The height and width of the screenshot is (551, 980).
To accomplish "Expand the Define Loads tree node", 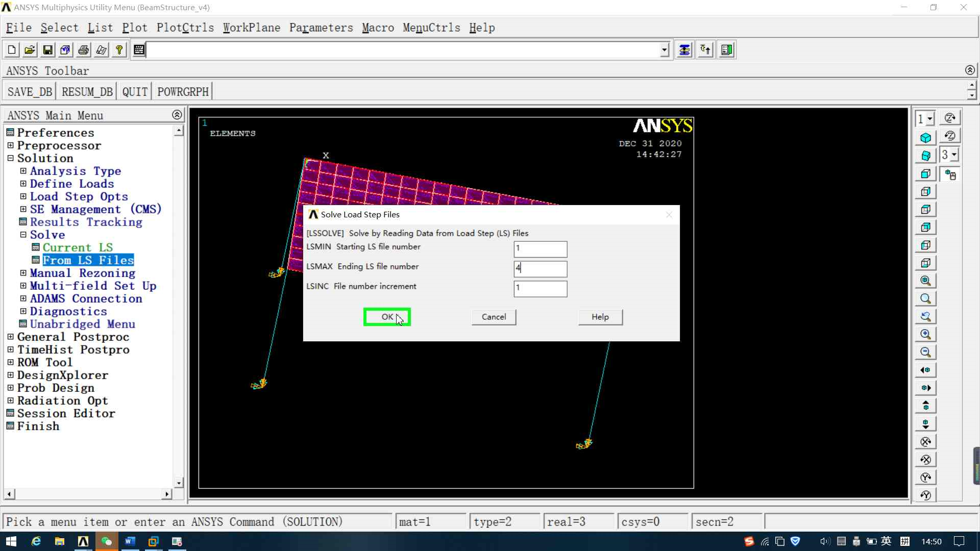I will [23, 184].
